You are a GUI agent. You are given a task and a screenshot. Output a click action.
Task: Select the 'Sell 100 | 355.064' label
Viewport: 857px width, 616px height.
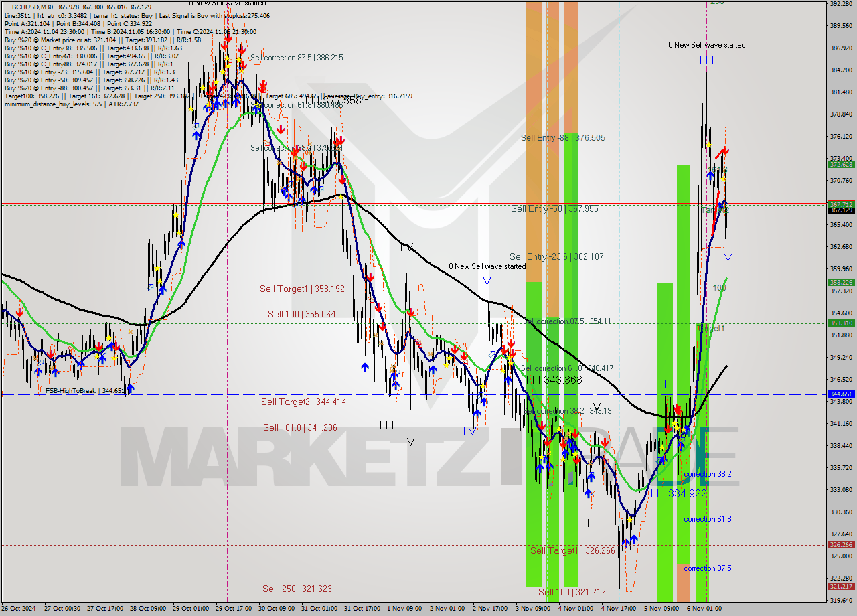pyautogui.click(x=301, y=314)
